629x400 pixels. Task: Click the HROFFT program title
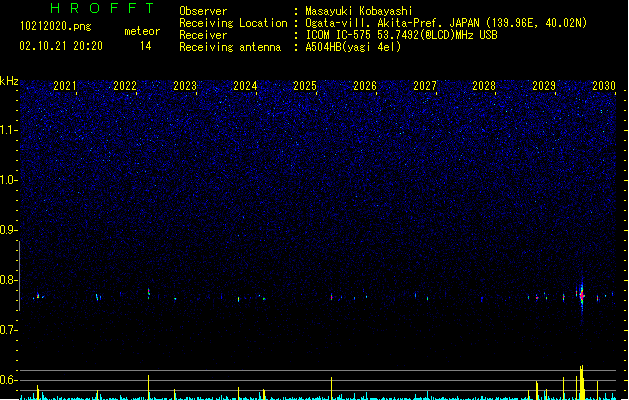(103, 8)
